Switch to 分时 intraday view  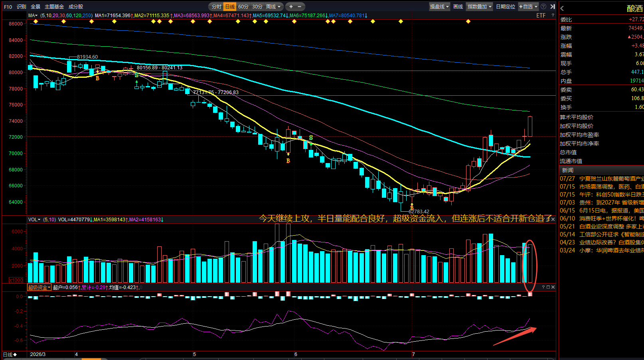(x=216, y=6)
